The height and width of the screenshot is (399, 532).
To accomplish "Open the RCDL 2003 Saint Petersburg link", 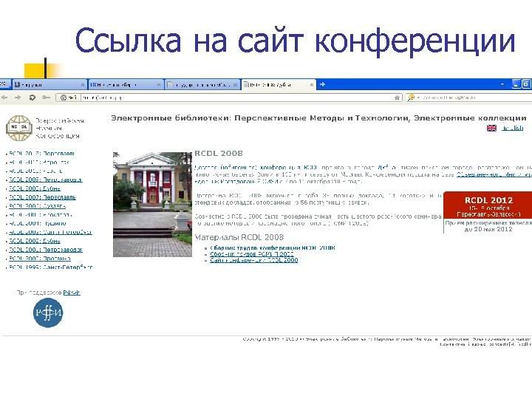I will pyautogui.click(x=50, y=233).
